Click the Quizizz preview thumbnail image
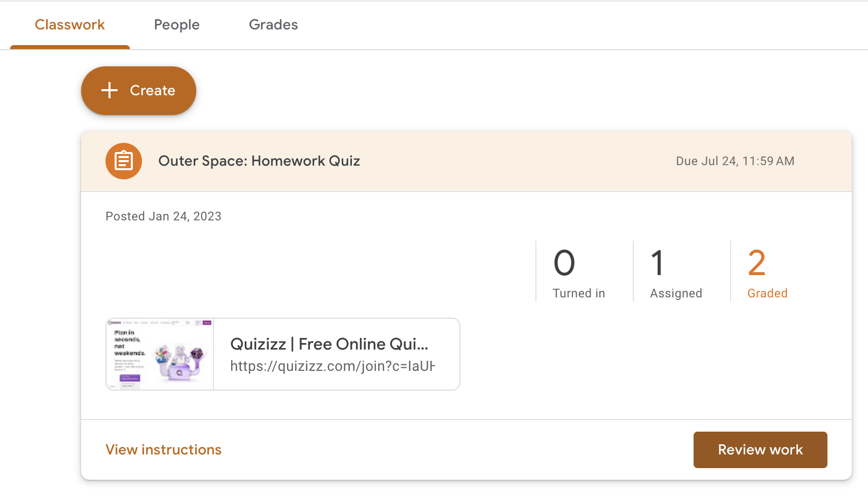The width and height of the screenshot is (868, 498). (x=160, y=354)
